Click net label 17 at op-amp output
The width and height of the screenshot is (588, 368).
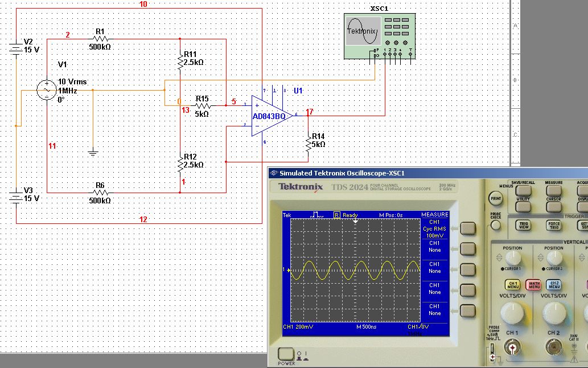point(310,112)
